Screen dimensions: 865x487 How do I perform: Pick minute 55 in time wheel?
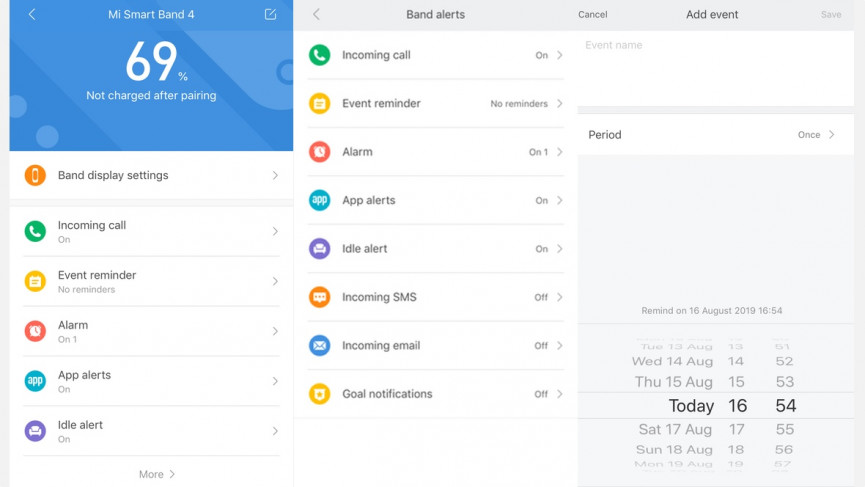pos(784,429)
